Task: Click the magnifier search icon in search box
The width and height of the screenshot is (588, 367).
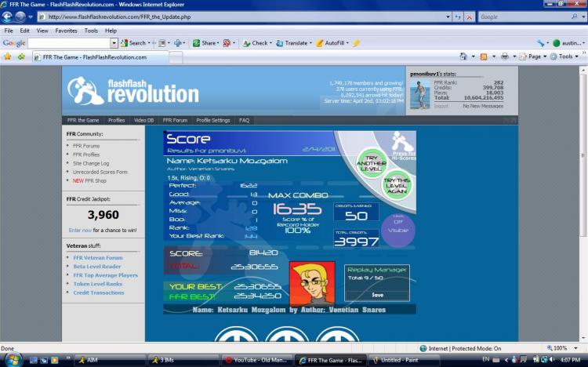Action: [x=574, y=16]
